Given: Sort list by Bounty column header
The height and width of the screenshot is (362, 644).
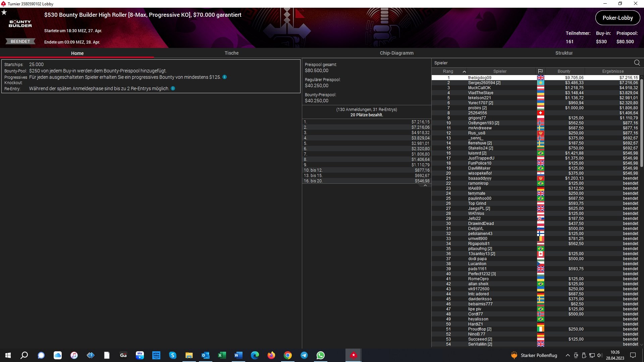Looking at the screenshot, I should (x=564, y=71).
